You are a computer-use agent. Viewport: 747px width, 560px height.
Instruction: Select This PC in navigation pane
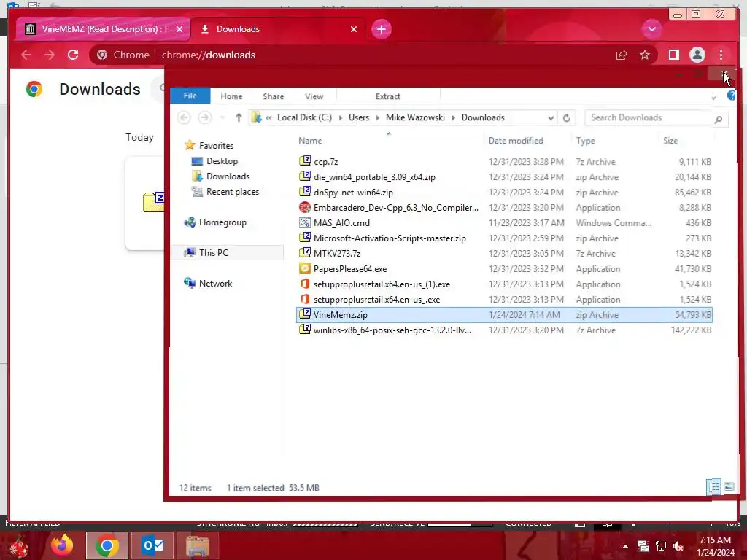214,252
